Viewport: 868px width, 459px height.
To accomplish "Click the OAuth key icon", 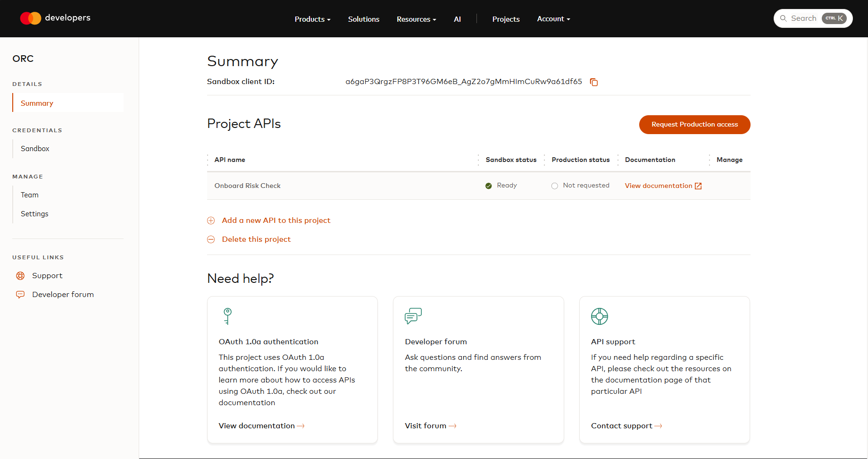I will (227, 316).
